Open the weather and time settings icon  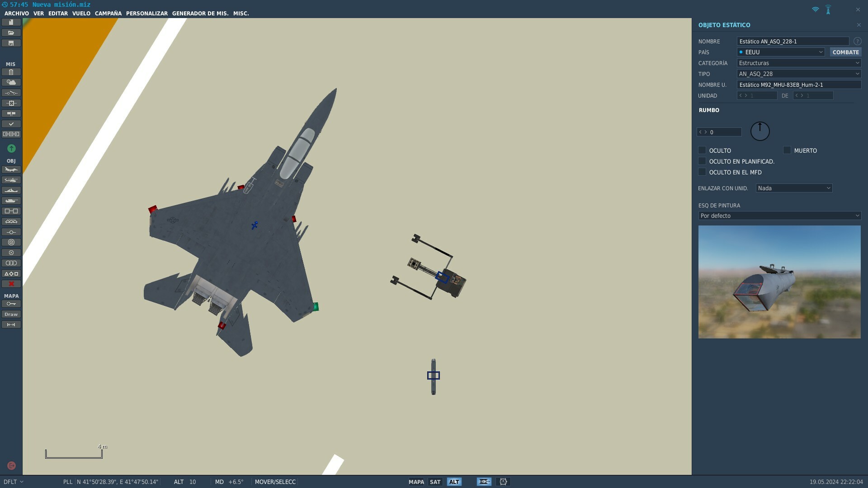click(x=11, y=82)
